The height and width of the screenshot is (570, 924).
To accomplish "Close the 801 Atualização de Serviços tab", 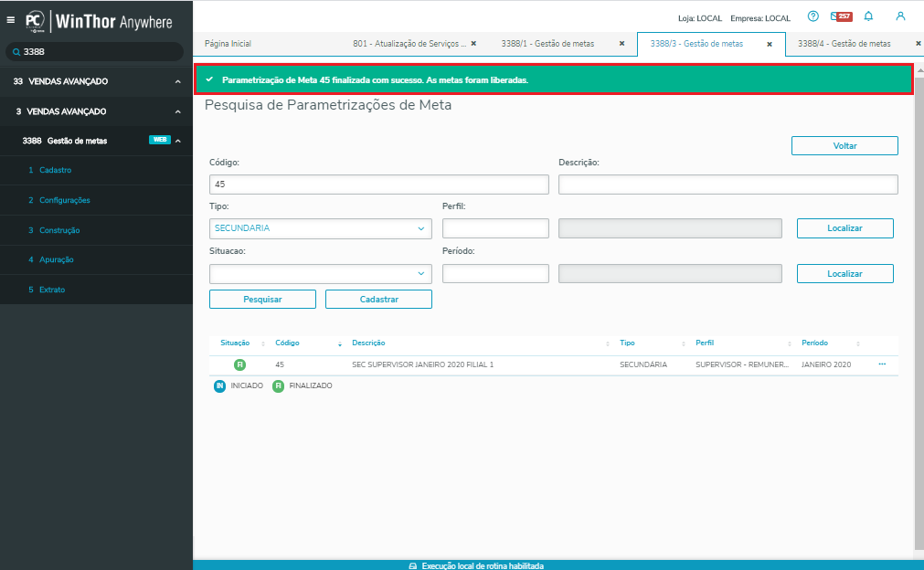I will tap(473, 44).
